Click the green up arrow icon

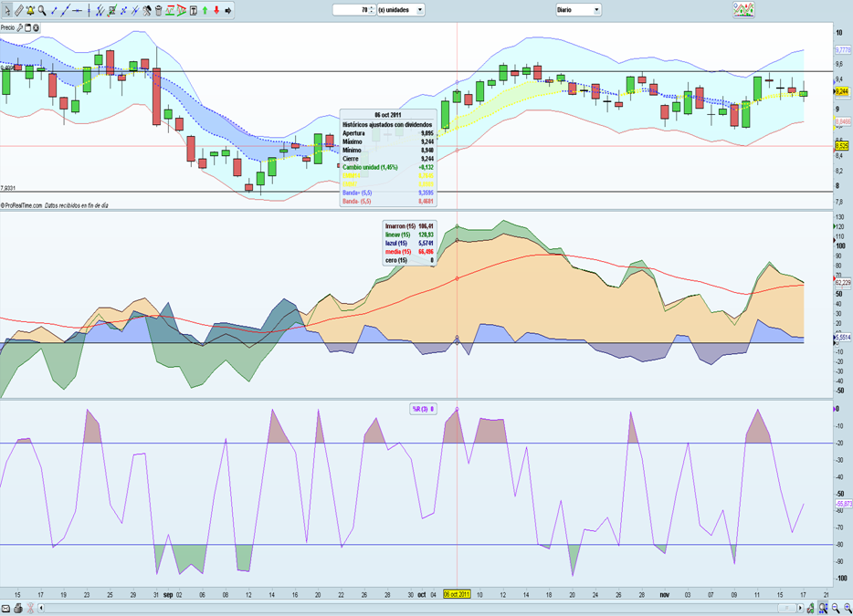click(x=205, y=10)
